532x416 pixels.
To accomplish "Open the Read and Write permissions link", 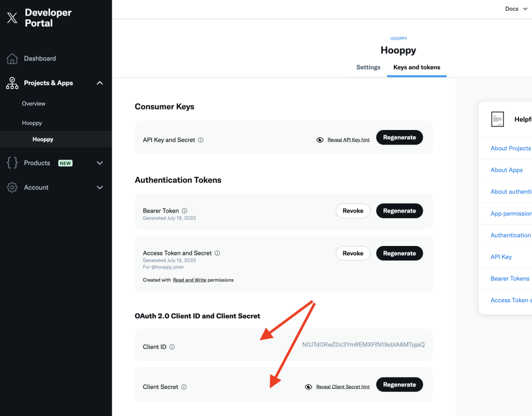I will tap(190, 280).
